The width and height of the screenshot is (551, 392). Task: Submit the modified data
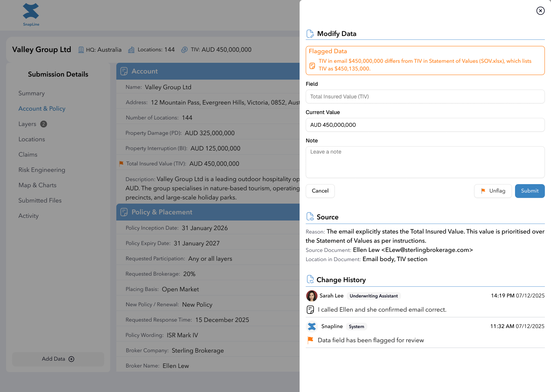coord(530,191)
